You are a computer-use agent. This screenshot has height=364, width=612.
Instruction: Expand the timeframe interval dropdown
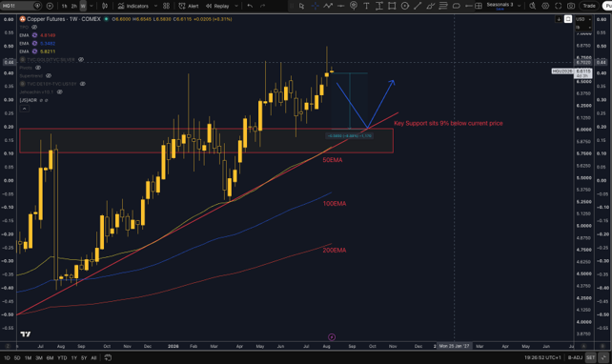(92, 6)
